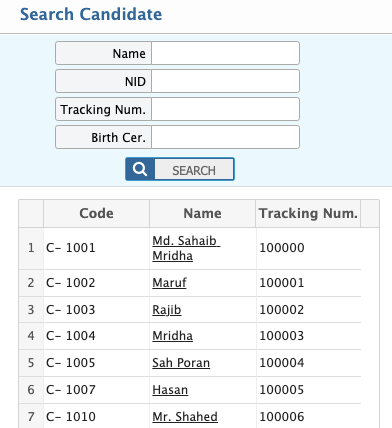Click the Tracking Num. field label

click(x=103, y=109)
